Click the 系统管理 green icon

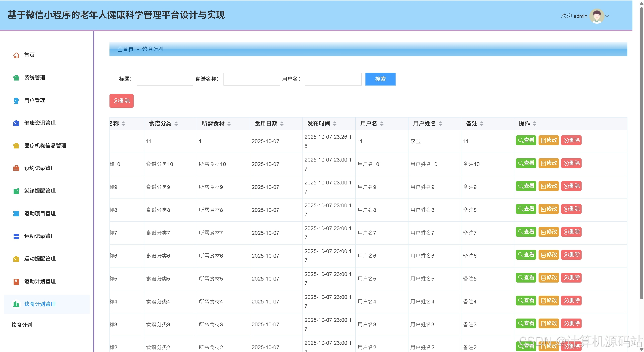pyautogui.click(x=16, y=78)
